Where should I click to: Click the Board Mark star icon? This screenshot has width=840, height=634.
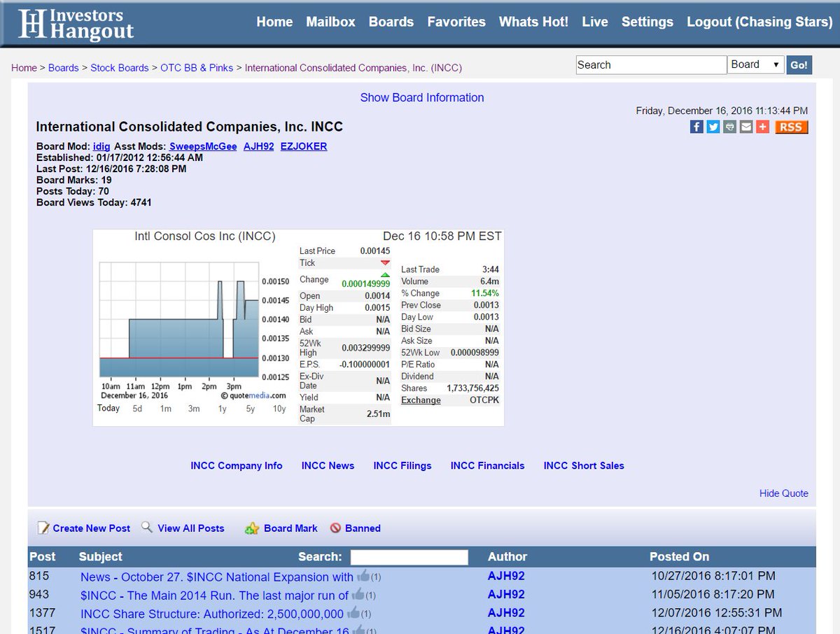pos(252,528)
